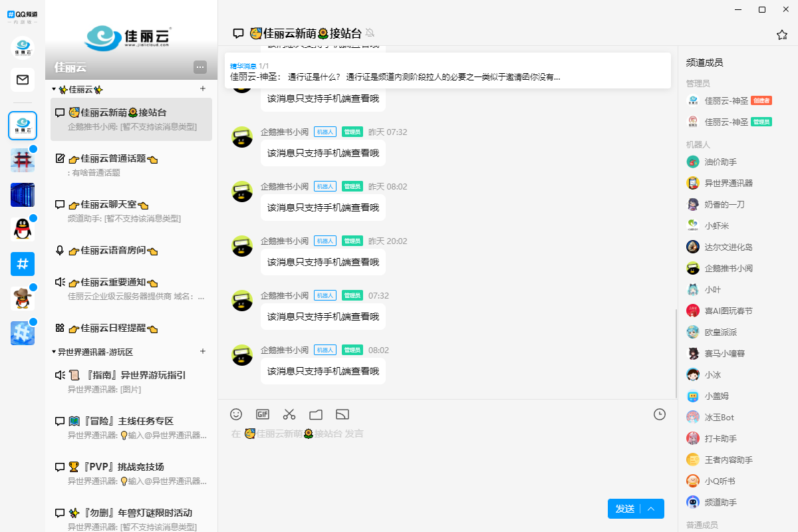Open the 佳丽云 more options button
Viewport: 798px width, 532px height.
[x=200, y=67]
